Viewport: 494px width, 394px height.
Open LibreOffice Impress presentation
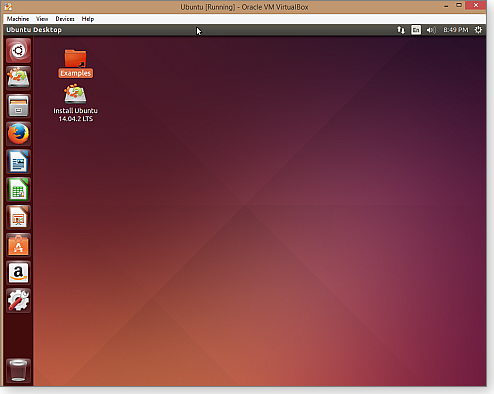[18, 217]
